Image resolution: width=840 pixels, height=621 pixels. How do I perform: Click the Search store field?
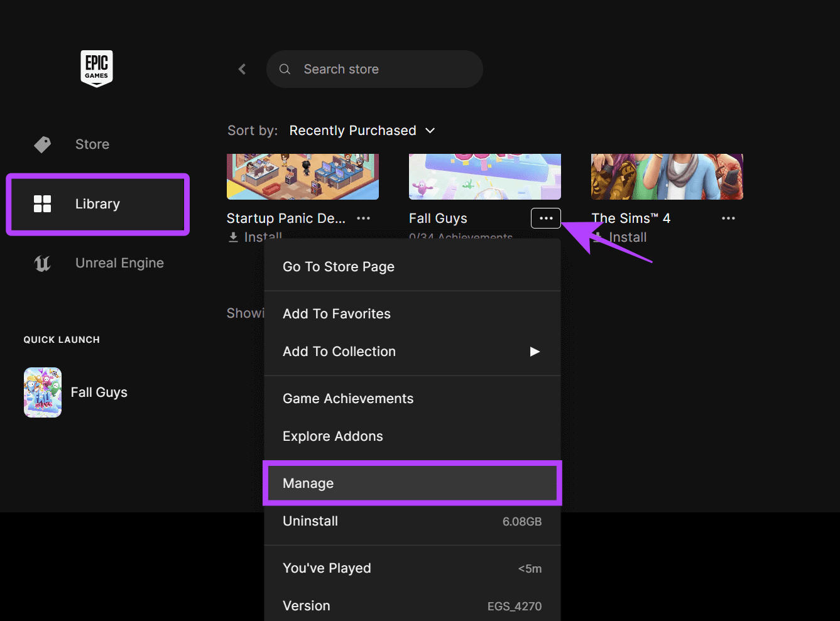[374, 69]
